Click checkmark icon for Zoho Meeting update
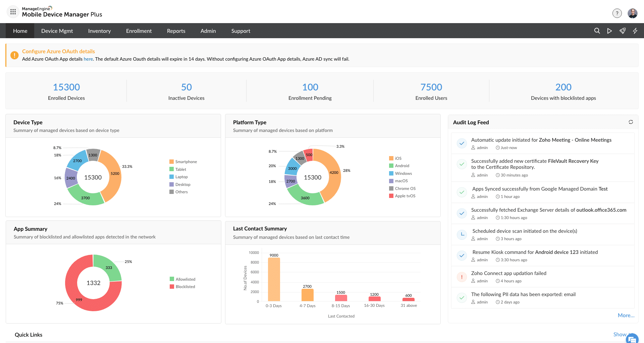This screenshot has height=343, width=644. (x=462, y=143)
